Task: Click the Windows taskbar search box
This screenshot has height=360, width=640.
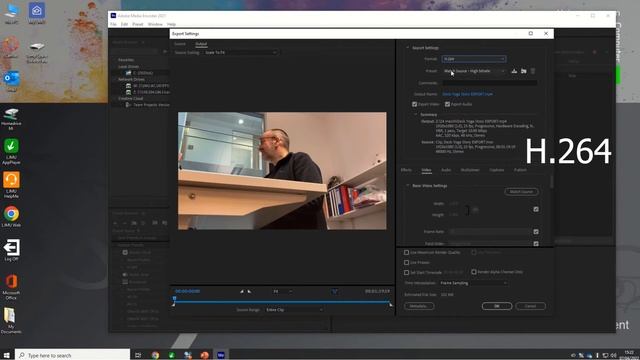Action: pos(73,356)
